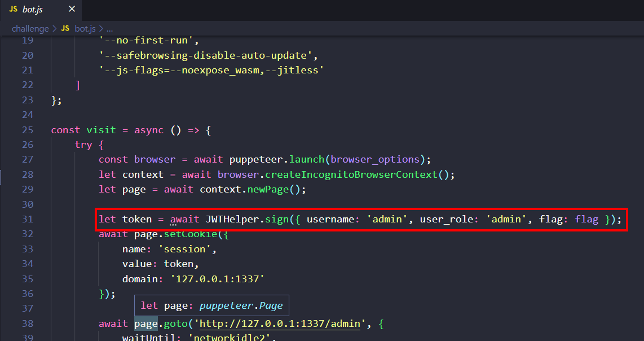Click the highlighted page variable on line 38
644x341 pixels.
click(145, 324)
